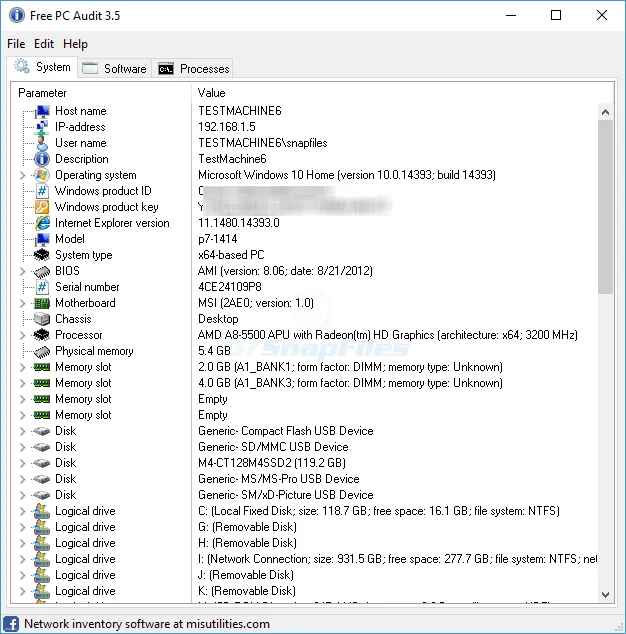Image resolution: width=626 pixels, height=634 pixels.
Task: Open the Edit menu
Action: [44, 44]
